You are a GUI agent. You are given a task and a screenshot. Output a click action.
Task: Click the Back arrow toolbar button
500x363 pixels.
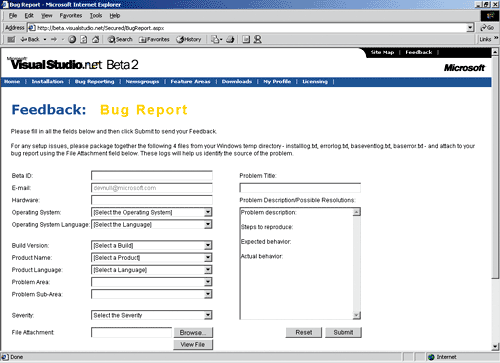tap(30, 39)
